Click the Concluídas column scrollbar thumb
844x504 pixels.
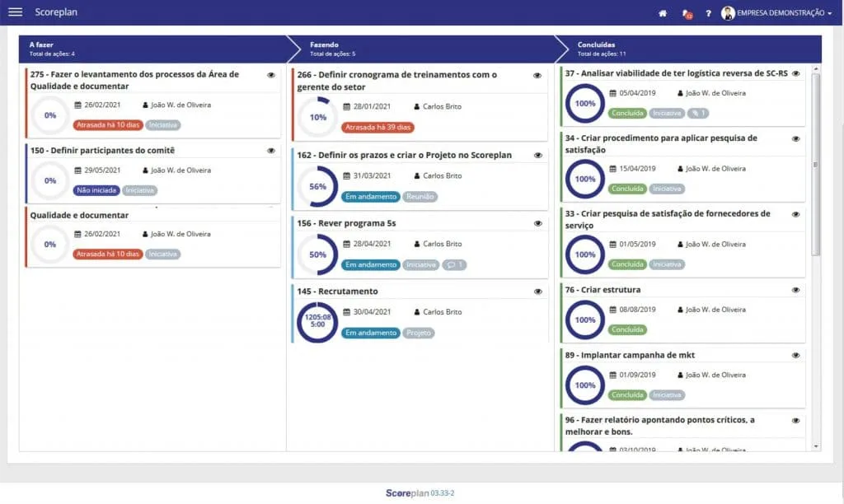[x=816, y=165]
